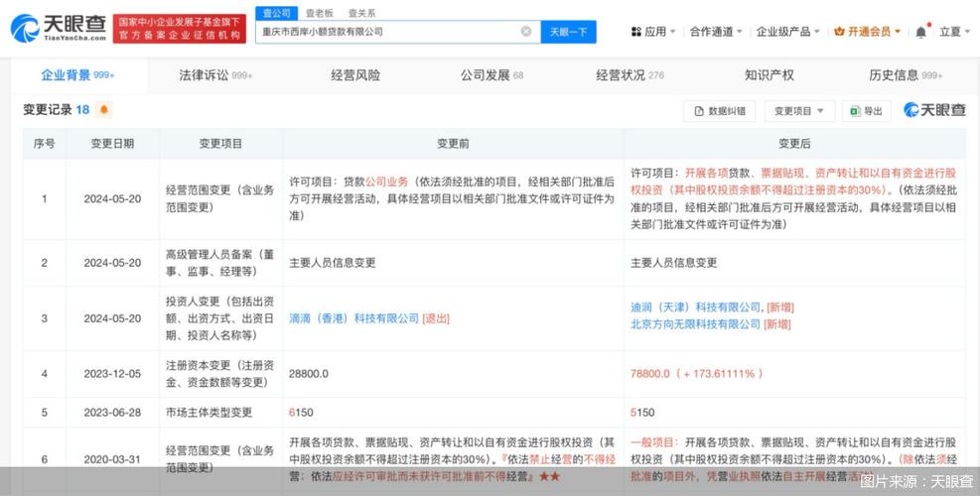Click the 2023-06-28 date cell
Image resolution: width=980 pixels, height=496 pixels.
pos(112,413)
